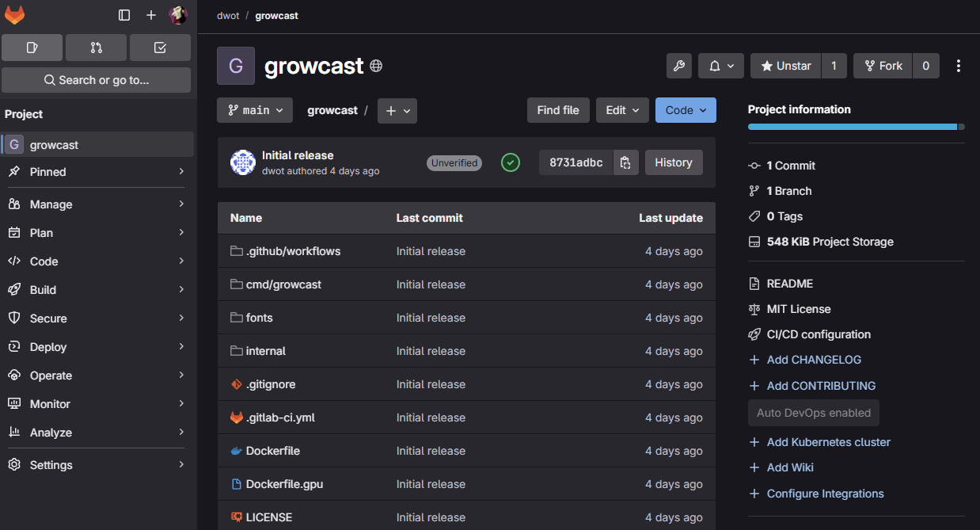Copy the commit SHA with the clipboard icon
This screenshot has width=980, height=530.
[625, 162]
